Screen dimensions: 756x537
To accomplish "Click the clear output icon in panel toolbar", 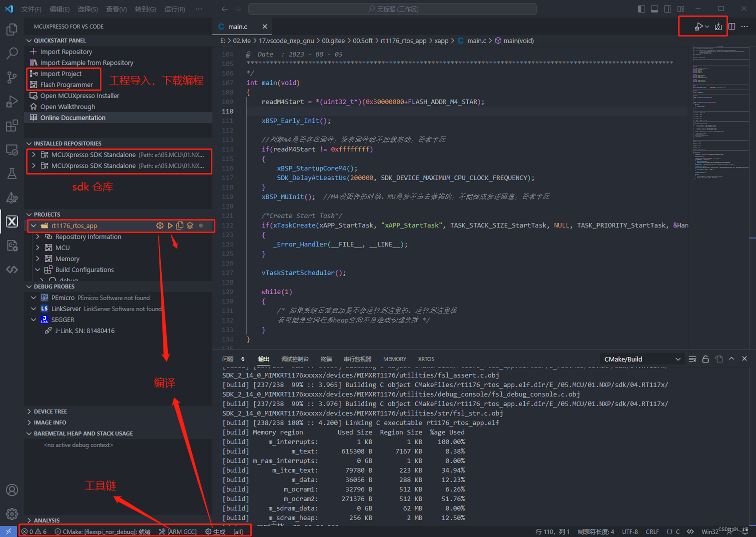I will coord(692,358).
